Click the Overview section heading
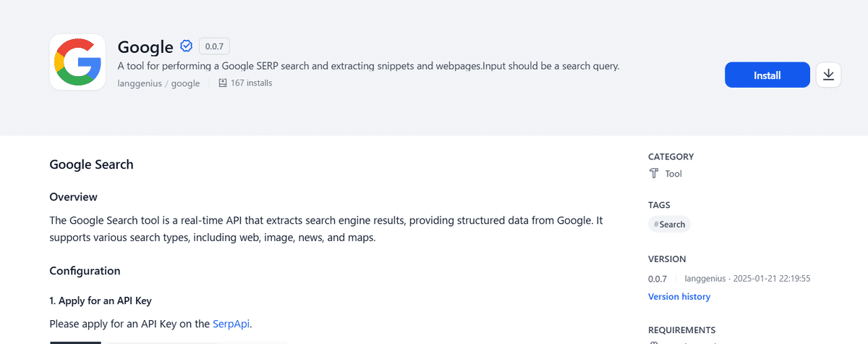Screen dimensions: 868x344 coord(73,197)
